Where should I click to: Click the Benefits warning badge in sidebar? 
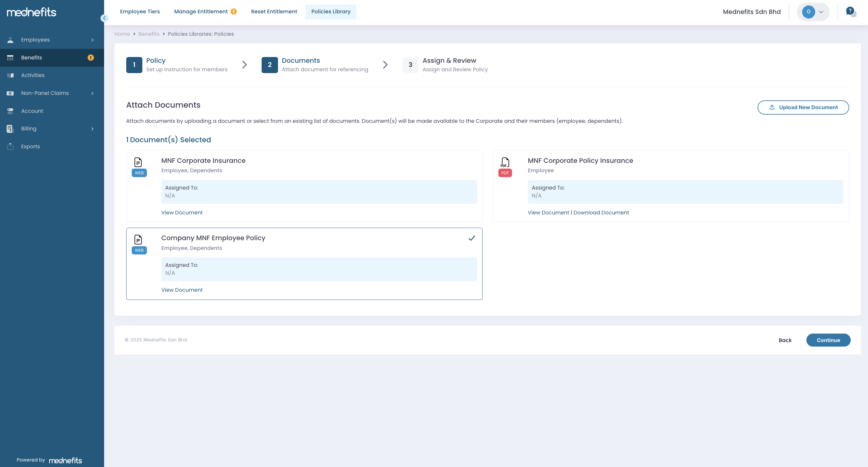91,58
